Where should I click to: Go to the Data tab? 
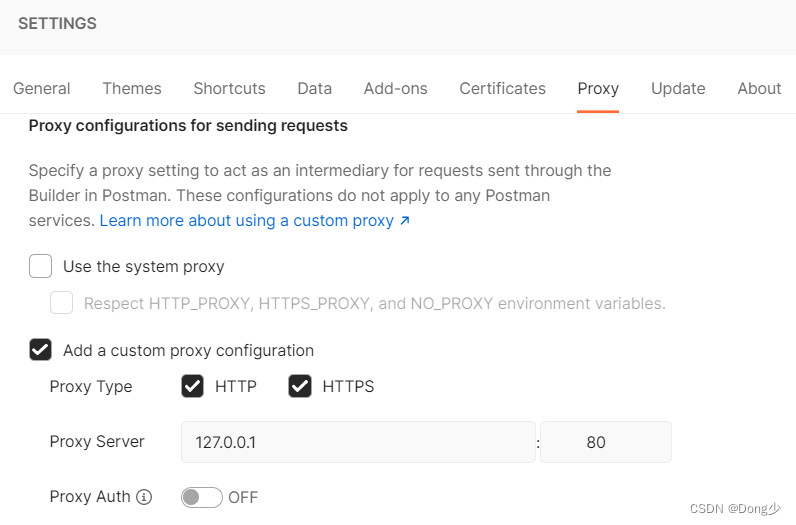314,88
